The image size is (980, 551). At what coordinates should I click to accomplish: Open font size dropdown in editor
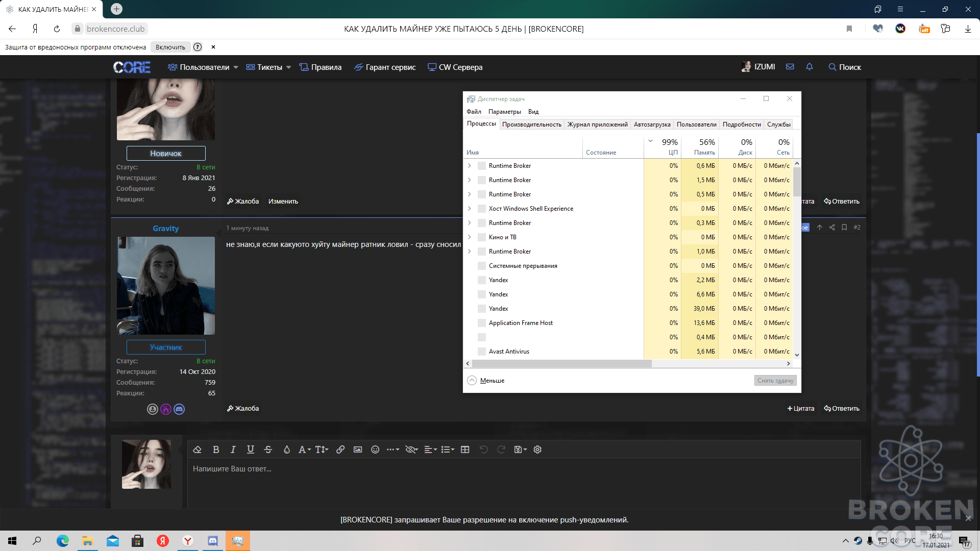pos(322,449)
